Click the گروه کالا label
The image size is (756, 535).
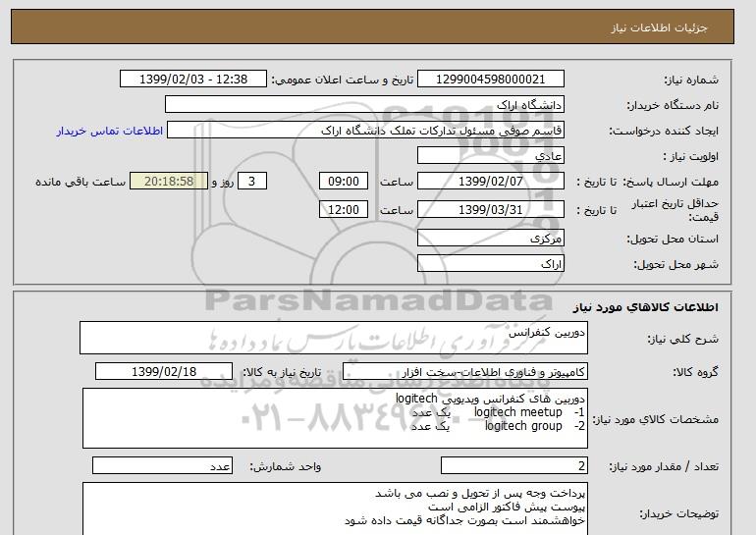click(x=696, y=372)
